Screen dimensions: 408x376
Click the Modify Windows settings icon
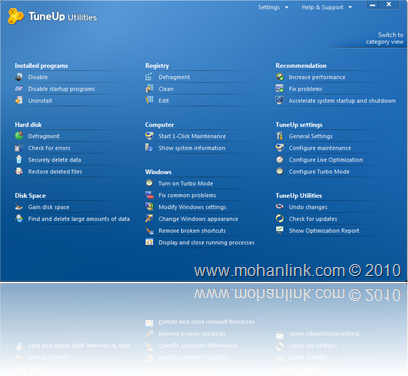click(x=149, y=207)
